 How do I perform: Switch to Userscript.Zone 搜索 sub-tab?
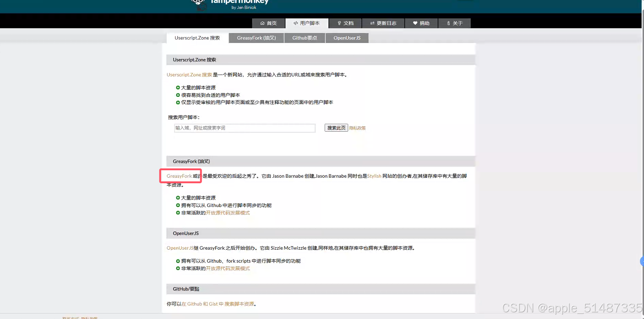pos(197,38)
